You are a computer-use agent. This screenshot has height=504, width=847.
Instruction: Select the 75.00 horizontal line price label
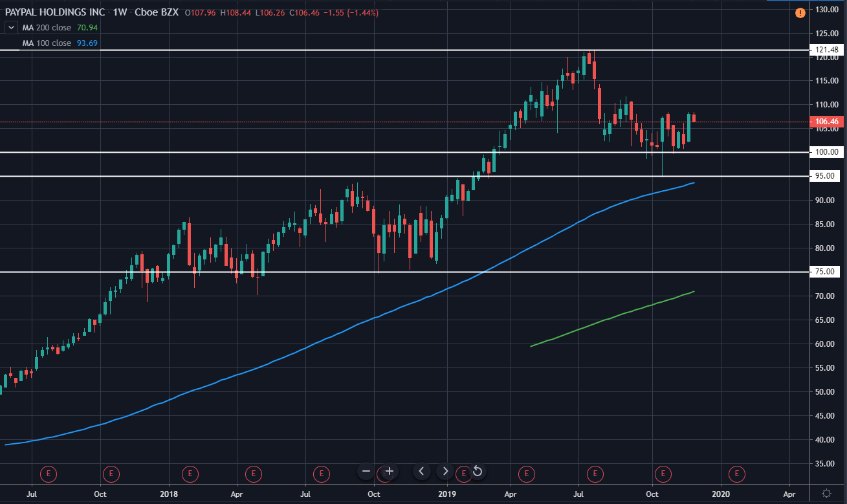click(x=826, y=272)
